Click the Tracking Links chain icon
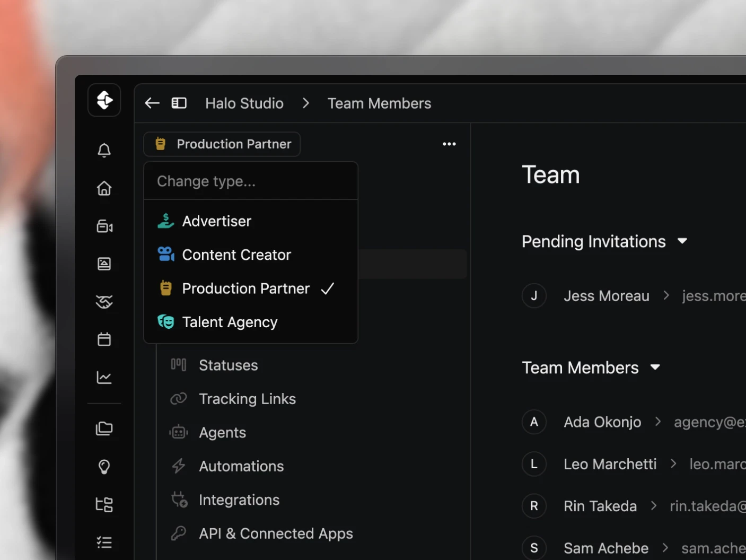746x560 pixels. click(179, 398)
